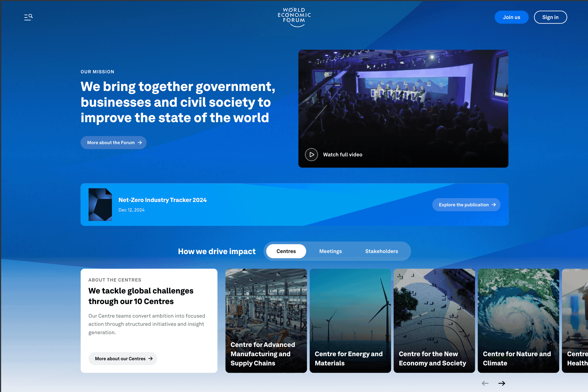Click We tackle global challenges heading
The width and height of the screenshot is (588, 392).
click(x=141, y=296)
